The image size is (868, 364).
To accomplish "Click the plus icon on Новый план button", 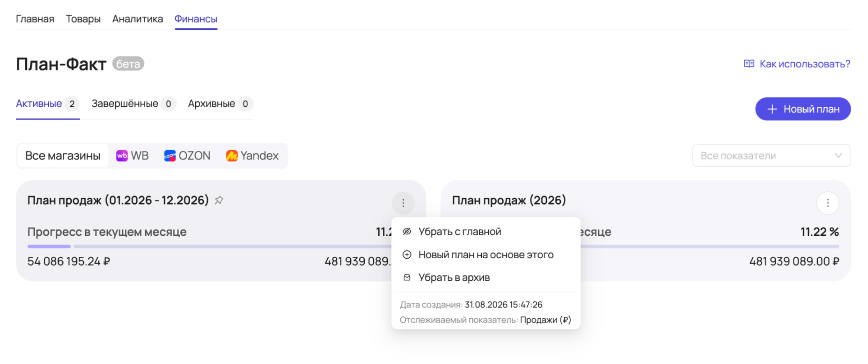I will coord(772,109).
